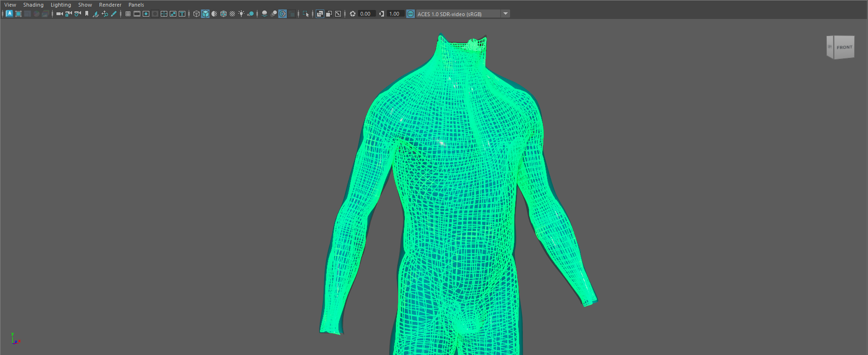The height and width of the screenshot is (355, 868).
Task: Click the Image Plane icon
Action: click(x=96, y=14)
